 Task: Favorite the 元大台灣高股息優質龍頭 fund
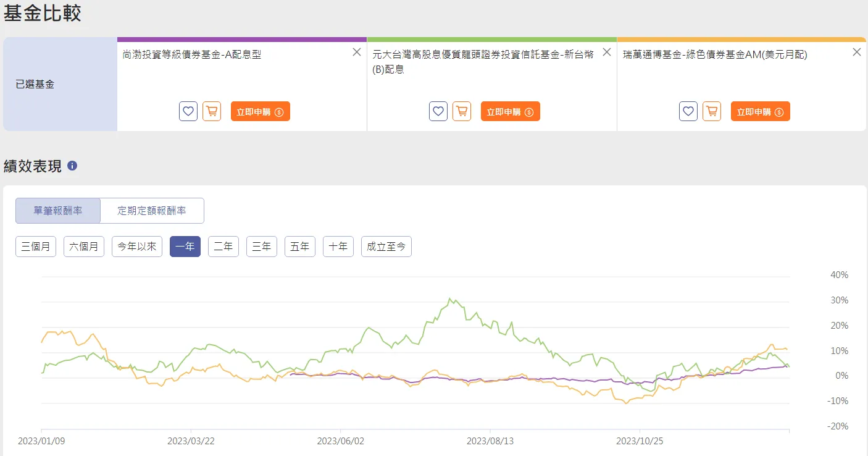(438, 112)
